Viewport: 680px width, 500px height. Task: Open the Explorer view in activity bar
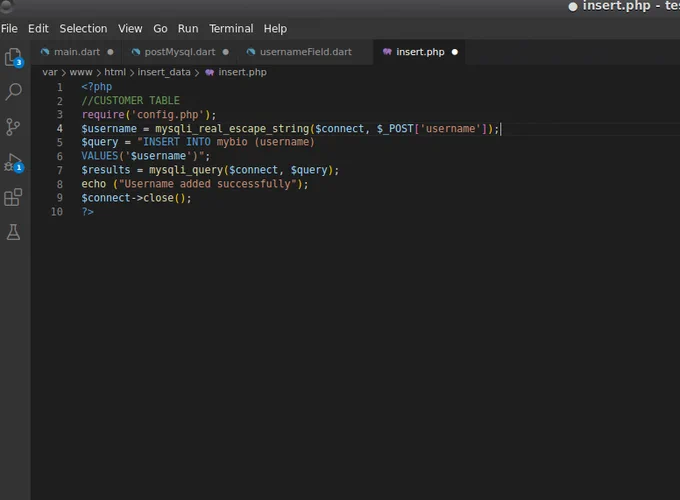pyautogui.click(x=13, y=57)
